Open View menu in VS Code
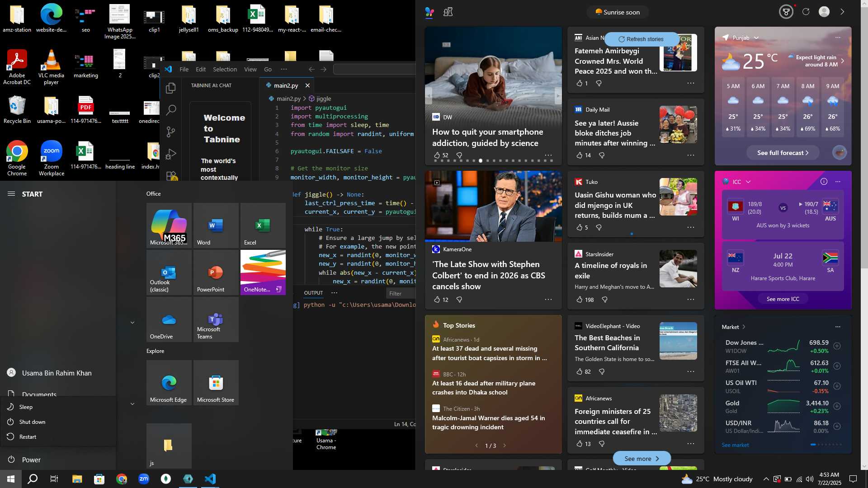This screenshot has width=868, height=488. tap(250, 69)
